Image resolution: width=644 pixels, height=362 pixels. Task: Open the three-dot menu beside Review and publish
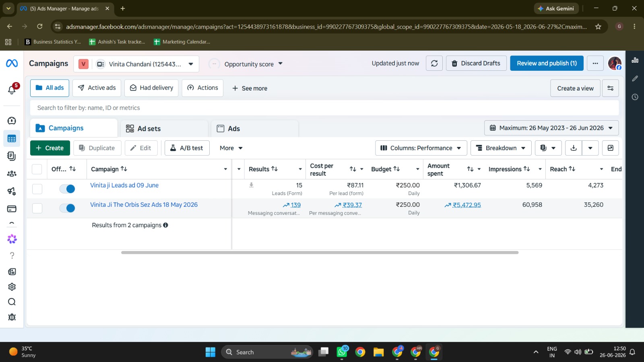pos(595,63)
